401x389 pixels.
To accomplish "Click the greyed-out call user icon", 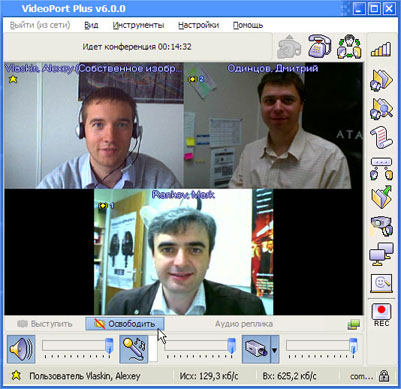I will coord(289,47).
